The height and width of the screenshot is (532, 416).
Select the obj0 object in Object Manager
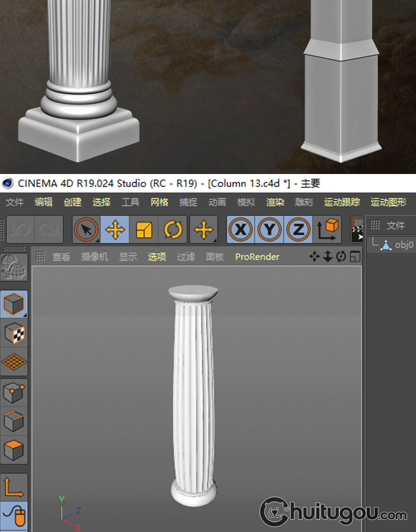[x=403, y=244]
